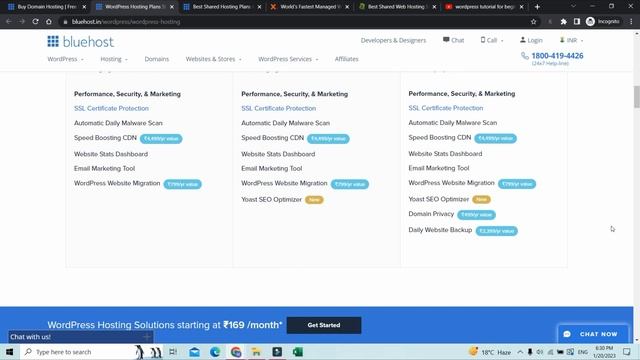
Task: Open first plan's SSL Certificate Protection link
Action: coord(111,109)
